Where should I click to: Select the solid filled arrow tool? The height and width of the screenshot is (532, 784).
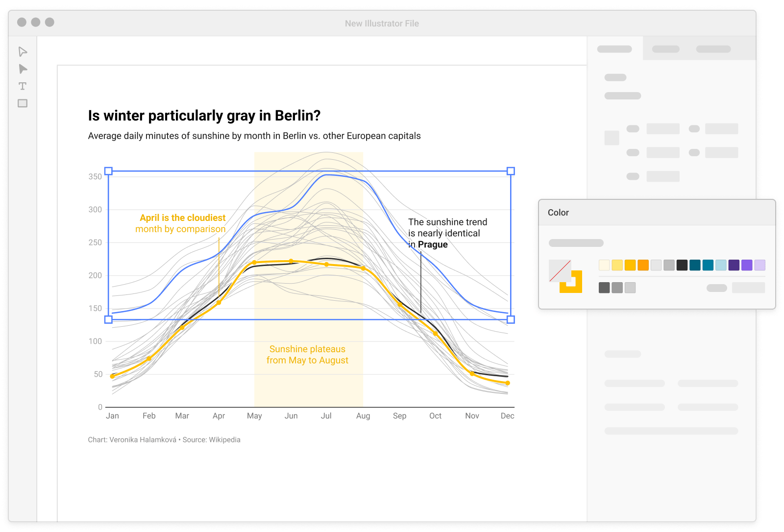point(23,69)
